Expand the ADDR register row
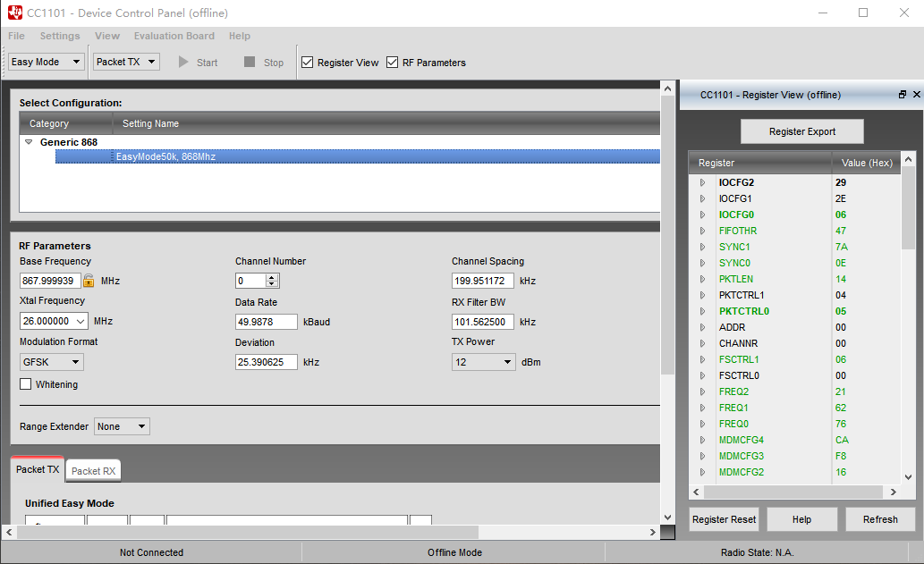Viewport: 924px width, 564px height. point(702,327)
